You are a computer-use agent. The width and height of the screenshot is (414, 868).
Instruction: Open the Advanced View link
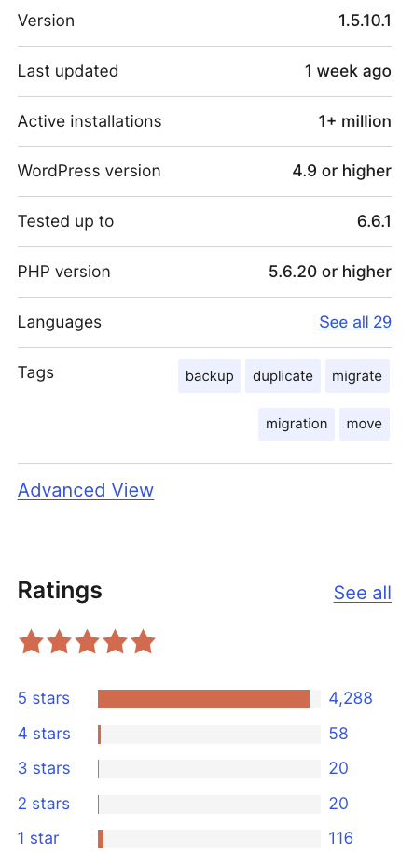click(86, 490)
